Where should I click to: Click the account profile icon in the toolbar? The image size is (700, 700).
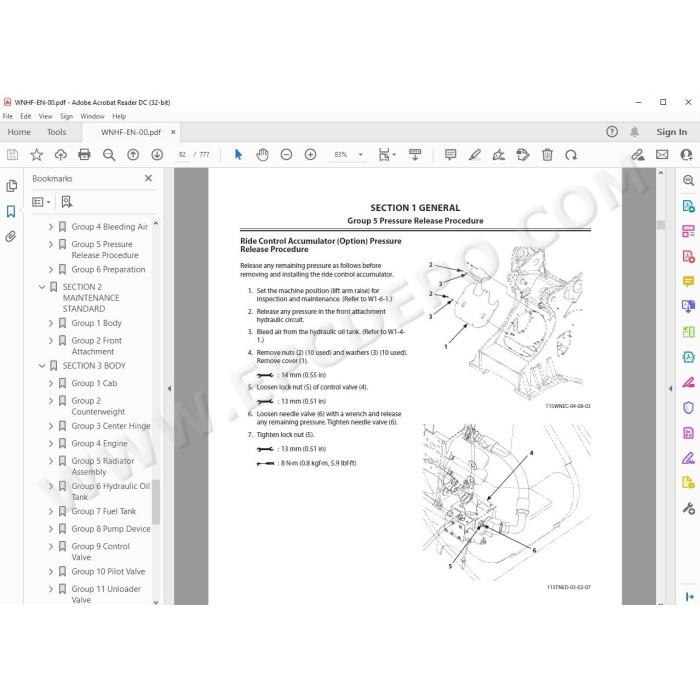(686, 155)
